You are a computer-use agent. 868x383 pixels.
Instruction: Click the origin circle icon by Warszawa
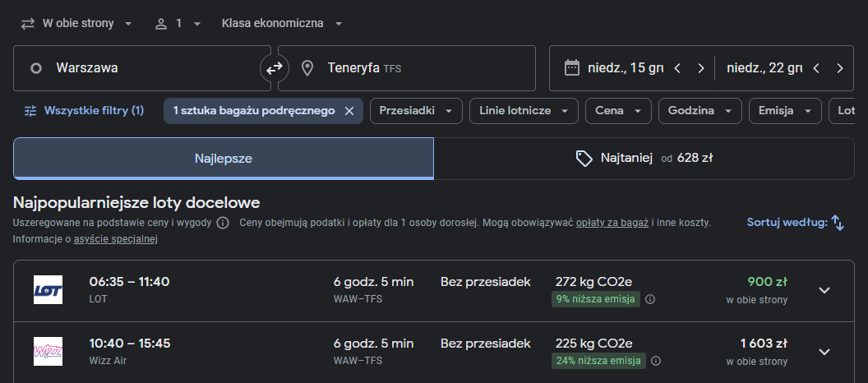[36, 69]
